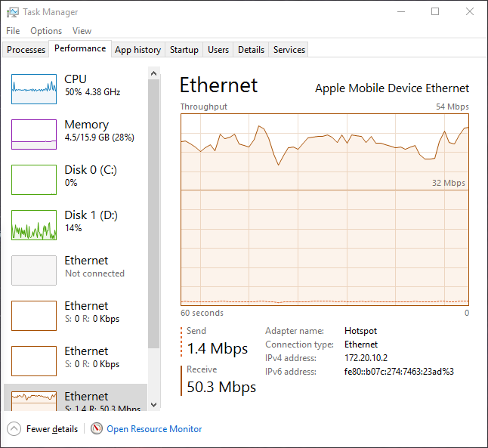The width and height of the screenshot is (488, 448).
Task: Open the Details tab
Action: [x=251, y=50]
